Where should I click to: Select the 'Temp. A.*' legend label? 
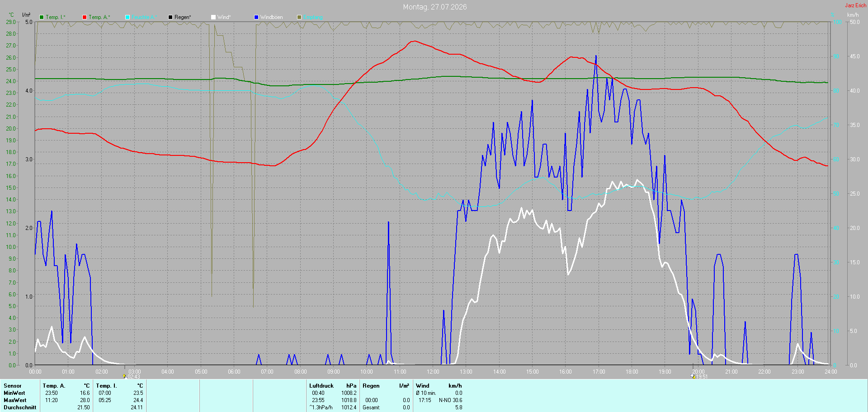click(x=99, y=17)
